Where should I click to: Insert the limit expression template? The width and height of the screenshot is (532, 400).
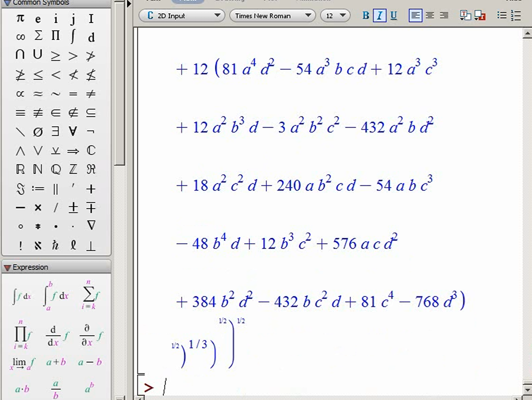tap(22, 364)
